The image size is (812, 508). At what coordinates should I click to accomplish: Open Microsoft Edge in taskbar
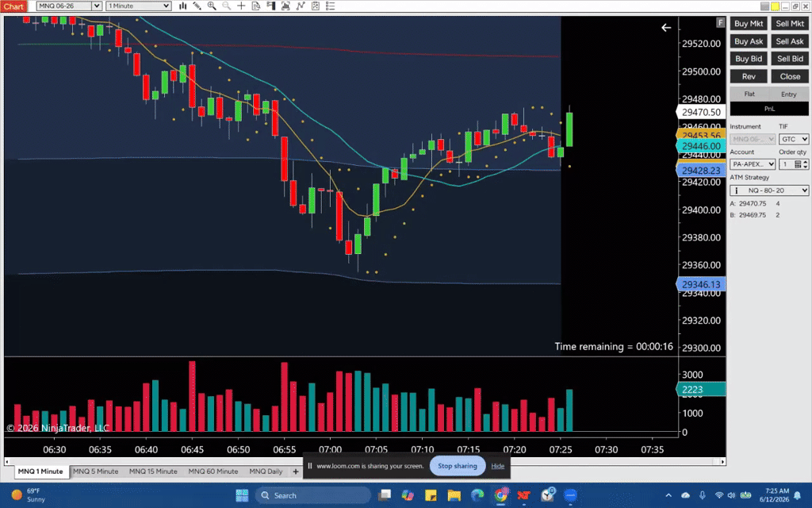click(x=477, y=495)
